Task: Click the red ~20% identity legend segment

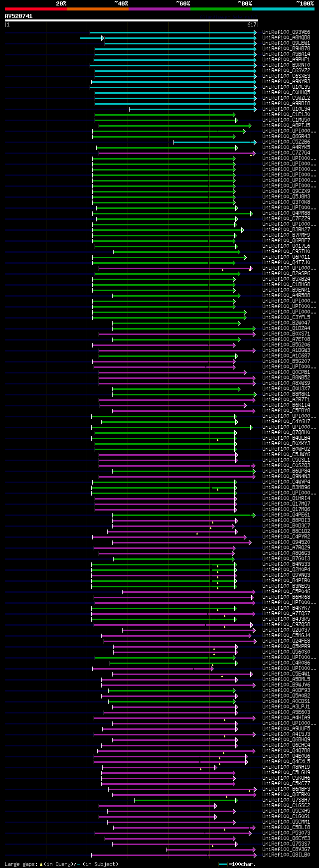Action: pyautogui.click(x=35, y=8)
